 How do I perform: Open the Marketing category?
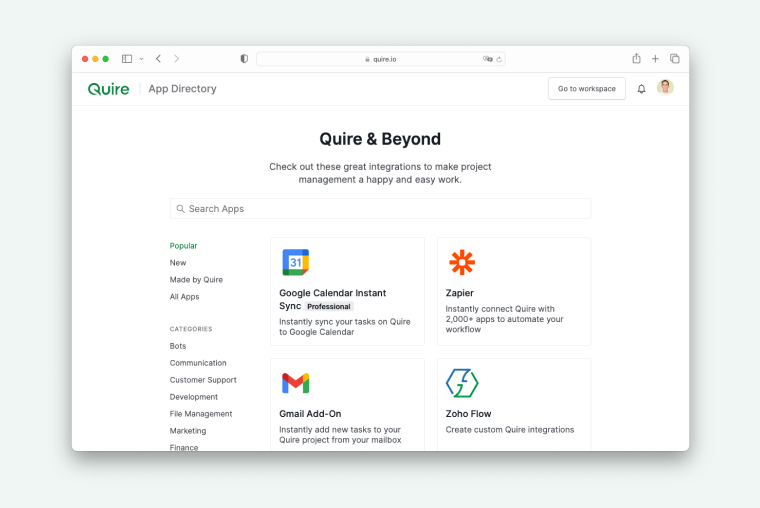188,431
